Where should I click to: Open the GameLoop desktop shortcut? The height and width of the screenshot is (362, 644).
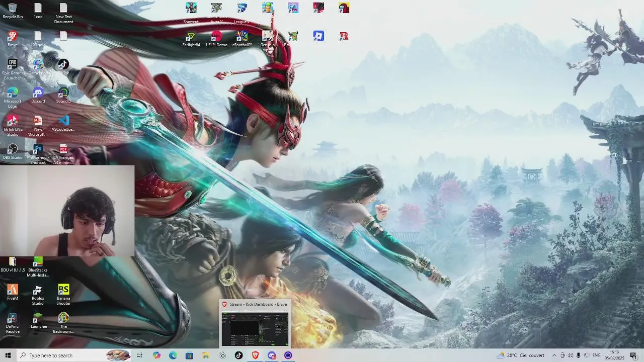click(38, 67)
